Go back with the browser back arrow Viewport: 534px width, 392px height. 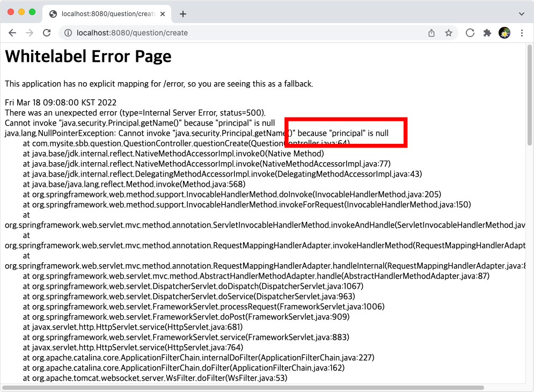(x=12, y=33)
